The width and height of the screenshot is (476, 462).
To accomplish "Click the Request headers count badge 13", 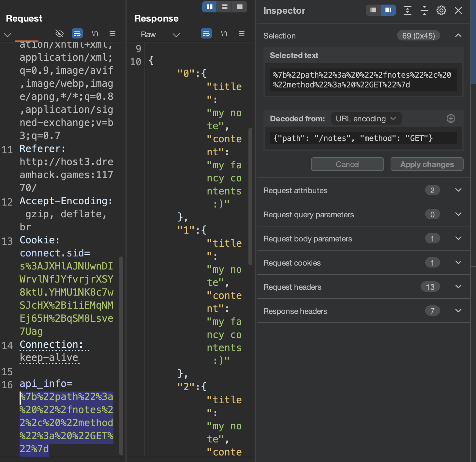I will click(430, 287).
